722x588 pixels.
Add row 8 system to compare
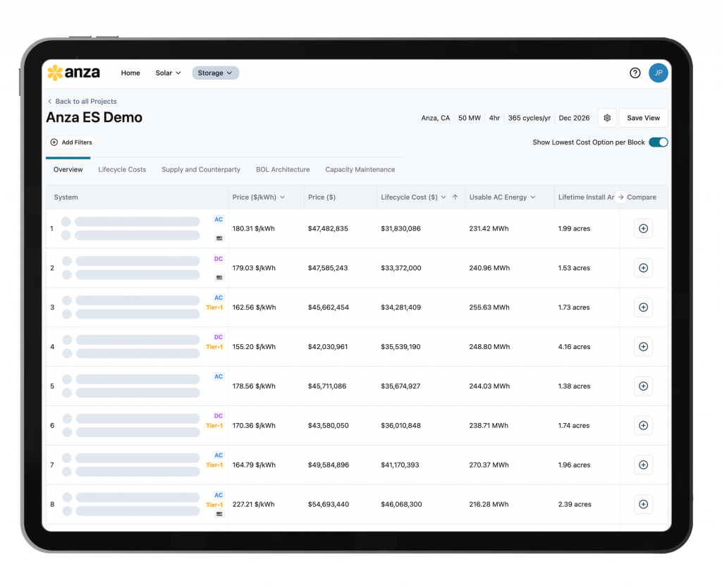click(642, 504)
